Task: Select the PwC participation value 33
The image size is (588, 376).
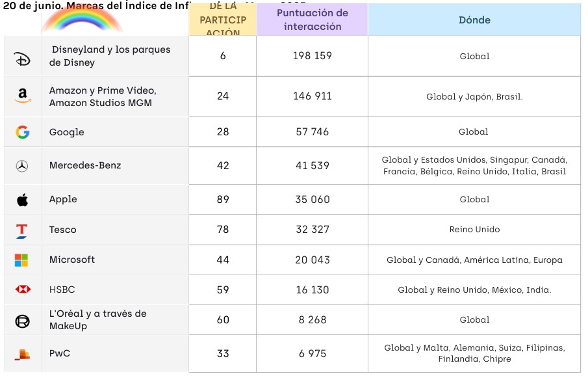Action: [x=223, y=354]
